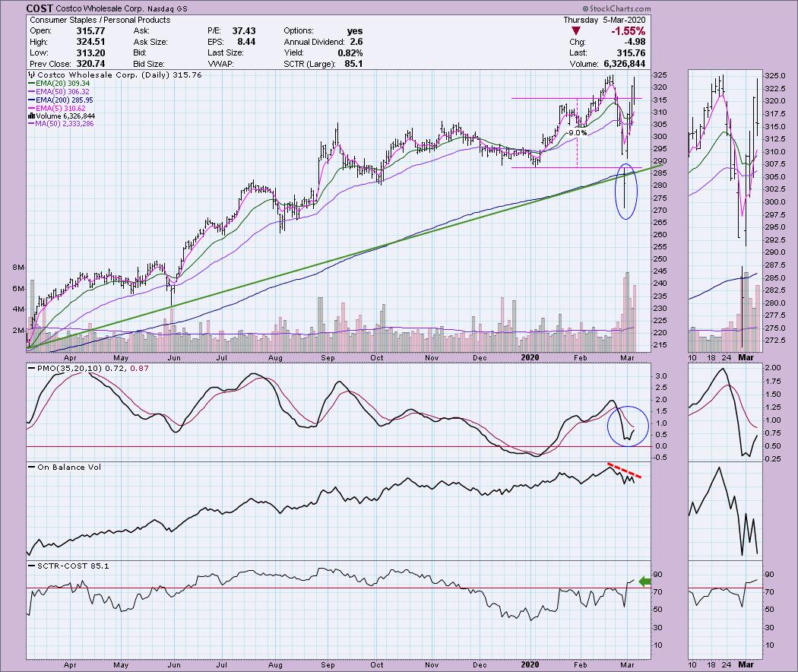The width and height of the screenshot is (798, 672).
Task: Click Jul on the bottom SCTR time axis
Action: coord(221,665)
